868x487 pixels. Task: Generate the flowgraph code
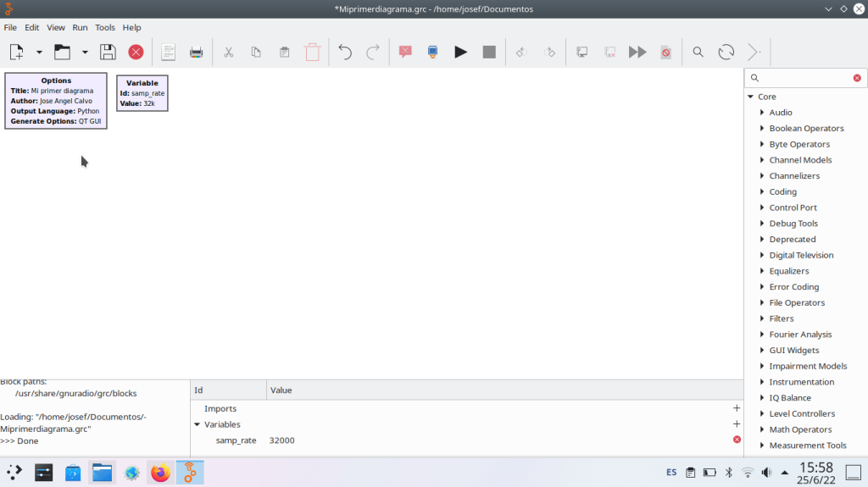coord(432,53)
